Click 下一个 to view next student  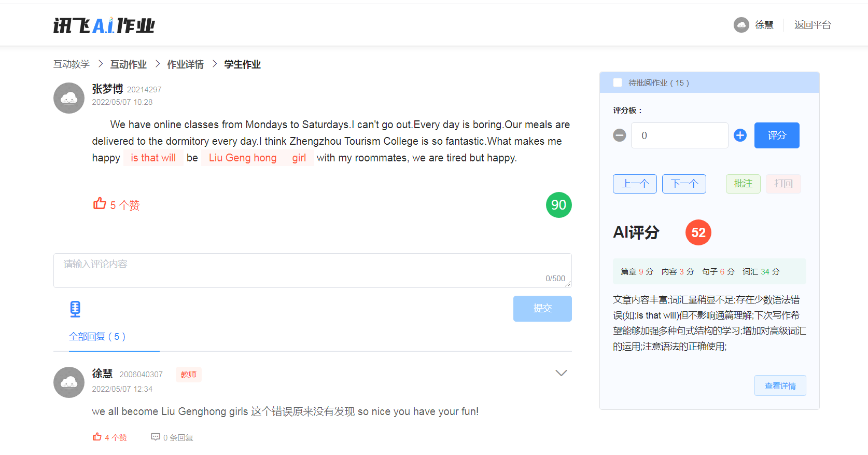click(x=684, y=184)
